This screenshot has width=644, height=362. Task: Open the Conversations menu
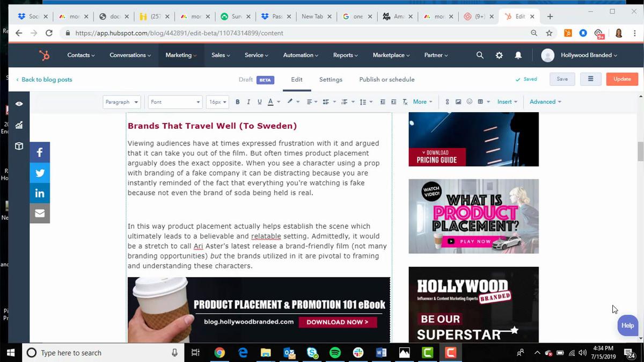click(130, 55)
